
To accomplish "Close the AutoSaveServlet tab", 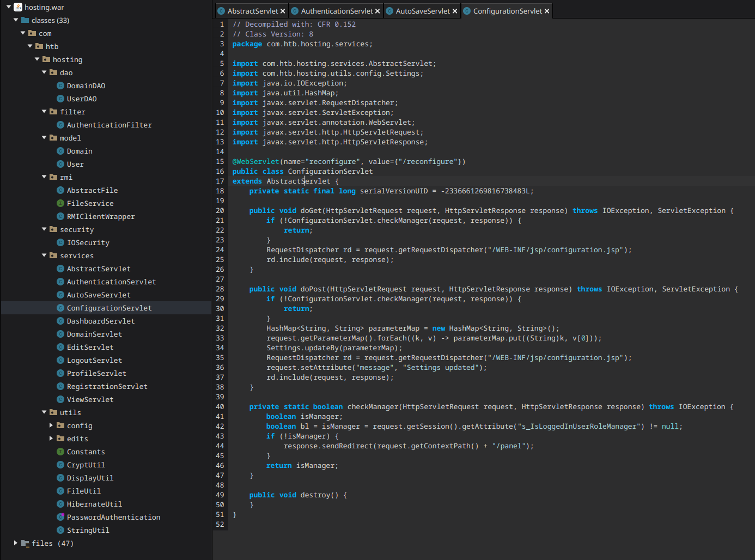I will 455,11.
